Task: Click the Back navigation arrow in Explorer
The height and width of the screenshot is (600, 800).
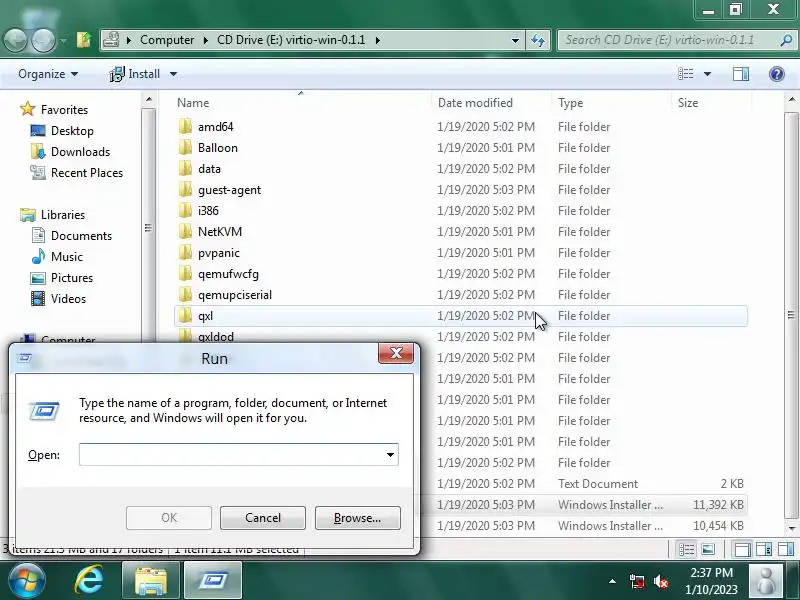Action: pos(15,40)
